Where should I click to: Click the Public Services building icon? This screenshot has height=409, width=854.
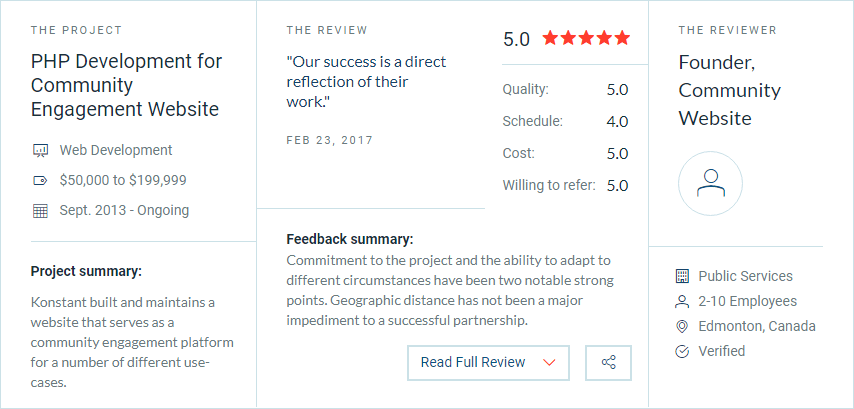tap(682, 276)
